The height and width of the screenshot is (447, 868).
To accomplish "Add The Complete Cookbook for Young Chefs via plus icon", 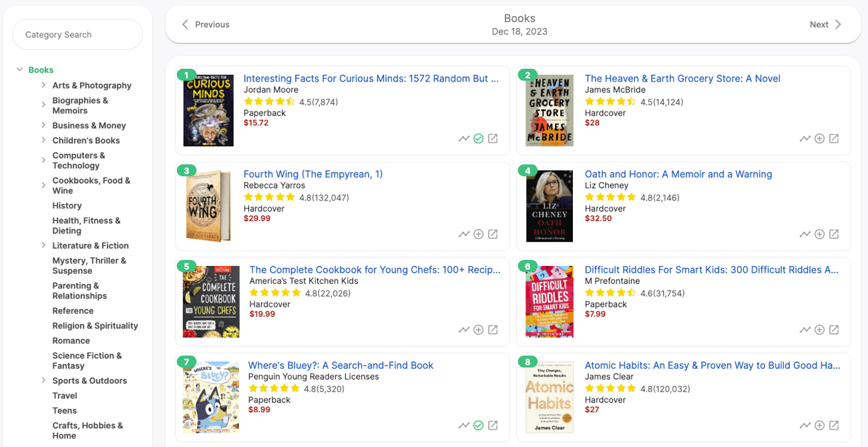I will tap(479, 329).
